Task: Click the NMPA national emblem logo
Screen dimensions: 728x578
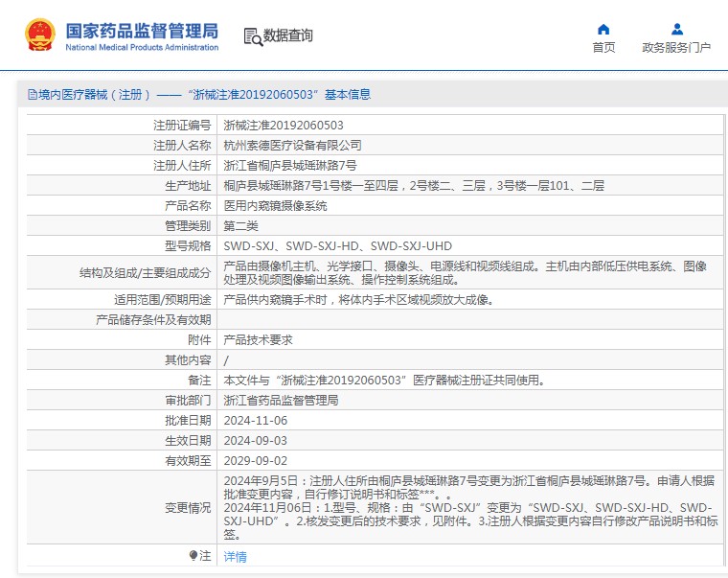Action: tap(40, 35)
